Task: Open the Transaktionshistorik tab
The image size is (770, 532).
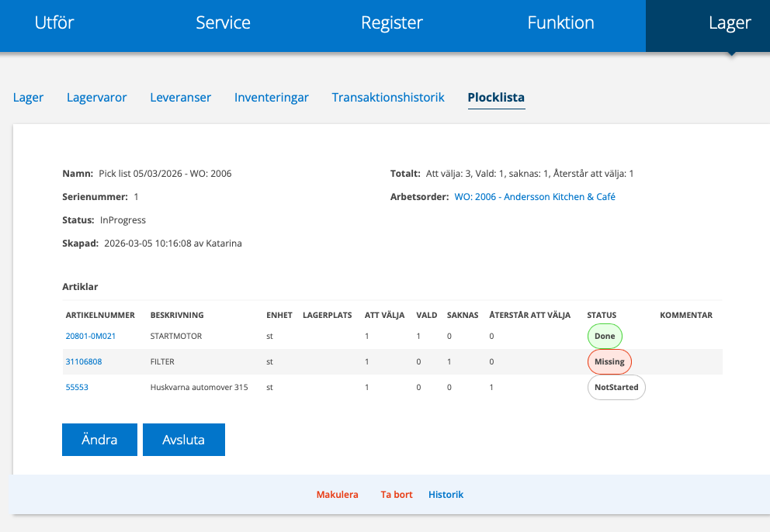Action: [388, 98]
